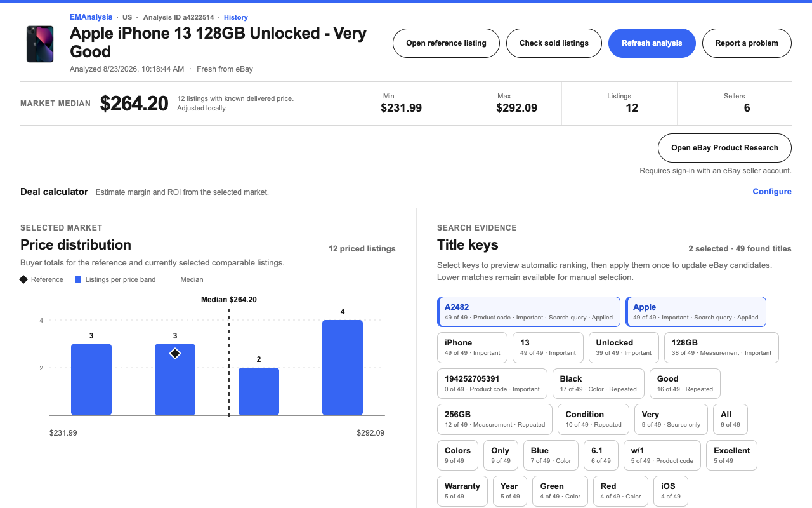Image resolution: width=812 pixels, height=508 pixels.
Task: Deselect the A2482 title key
Action: [x=528, y=312]
